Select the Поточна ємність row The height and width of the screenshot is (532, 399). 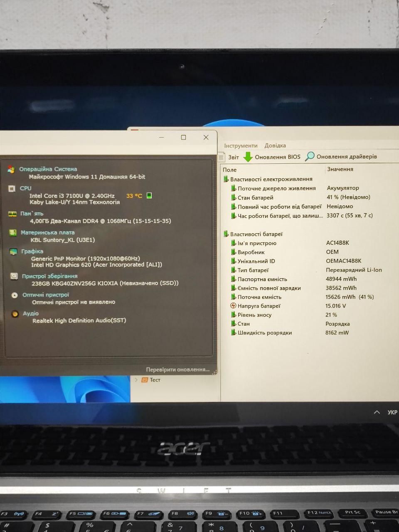(310, 297)
